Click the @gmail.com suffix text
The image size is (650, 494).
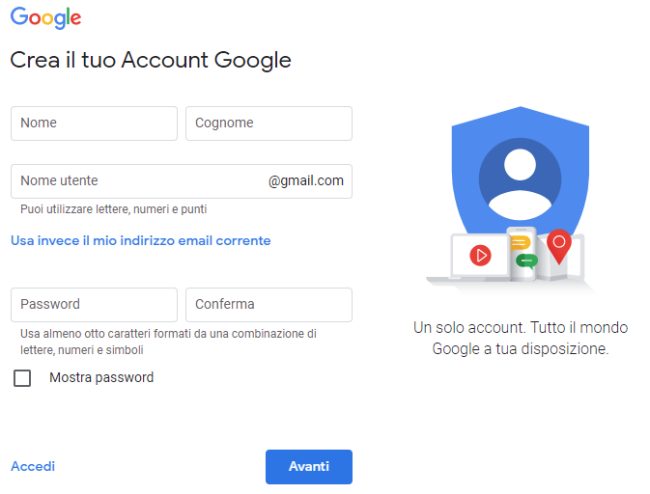tap(306, 181)
